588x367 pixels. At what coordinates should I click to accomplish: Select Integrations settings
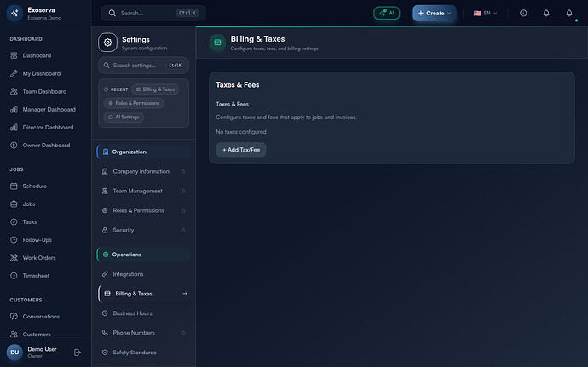click(144, 274)
